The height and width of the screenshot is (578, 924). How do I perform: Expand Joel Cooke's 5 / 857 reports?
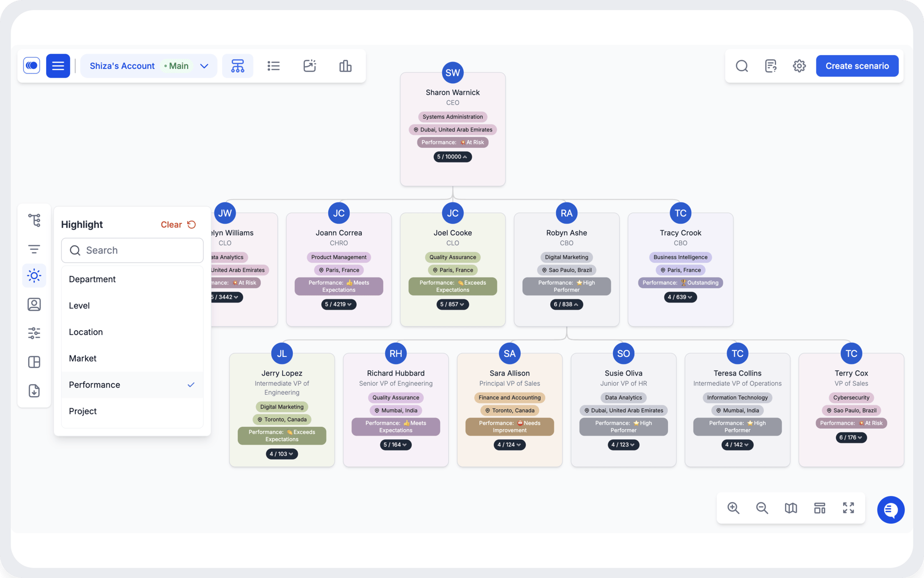tap(452, 304)
